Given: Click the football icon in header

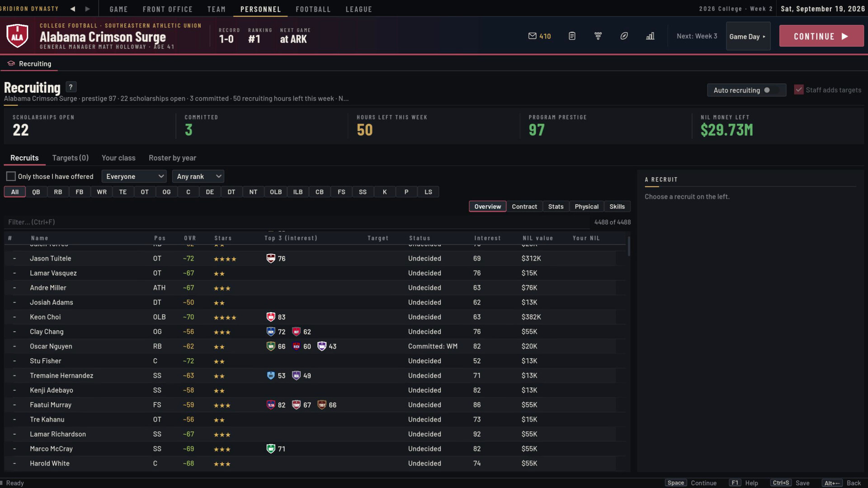Looking at the screenshot, I should point(624,36).
